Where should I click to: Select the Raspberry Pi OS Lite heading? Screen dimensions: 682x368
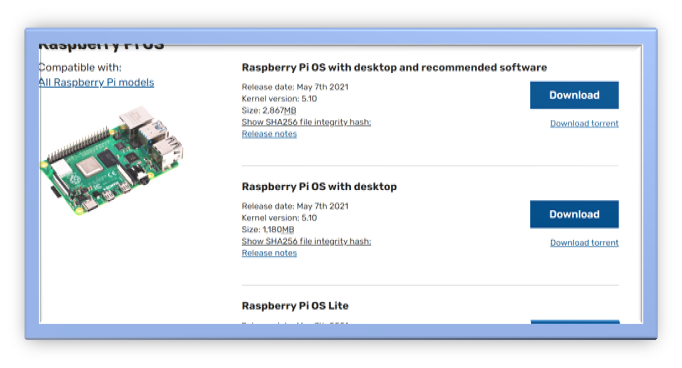coord(295,306)
